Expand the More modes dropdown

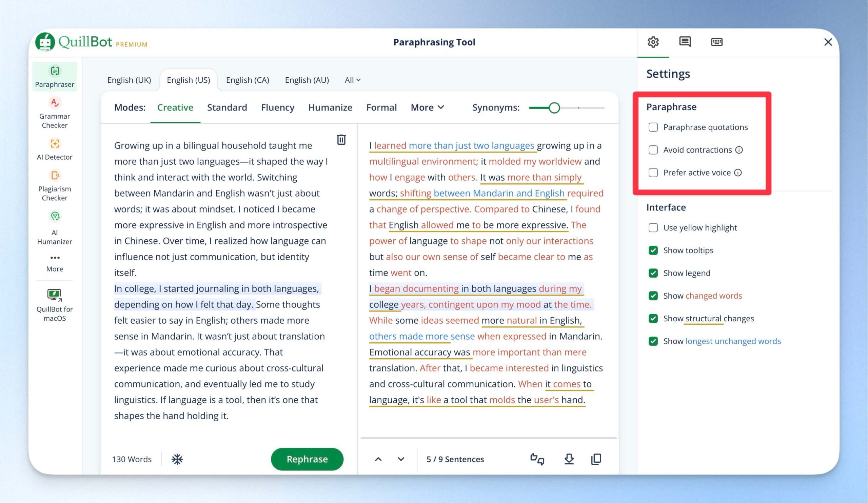pos(427,107)
